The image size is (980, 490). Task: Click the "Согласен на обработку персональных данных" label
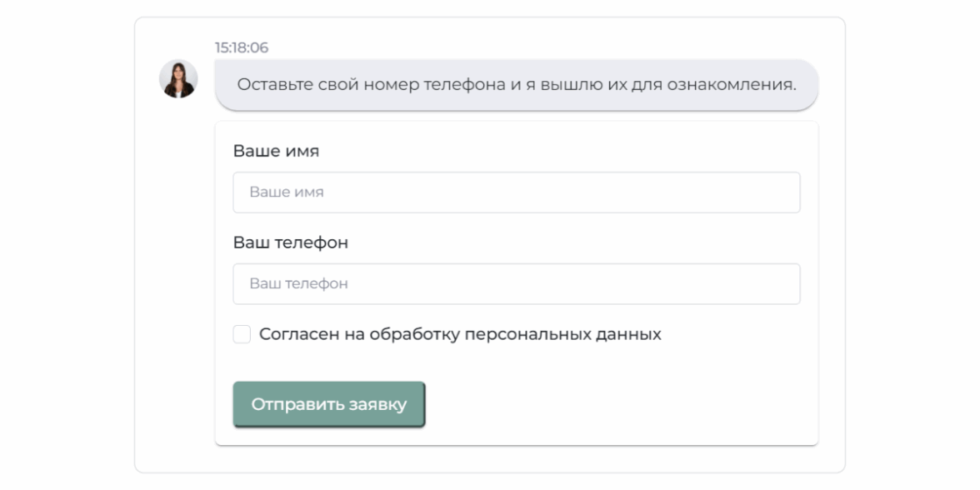click(x=459, y=334)
